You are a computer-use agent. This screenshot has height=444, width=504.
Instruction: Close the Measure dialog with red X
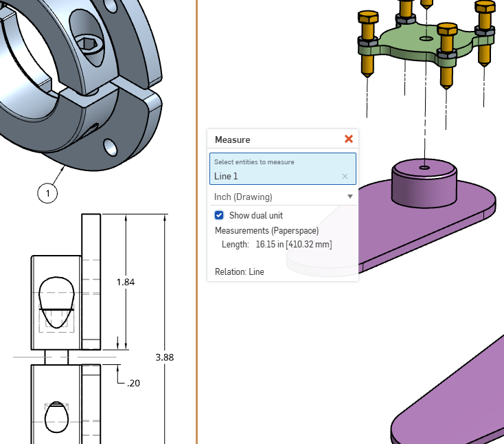(x=349, y=139)
